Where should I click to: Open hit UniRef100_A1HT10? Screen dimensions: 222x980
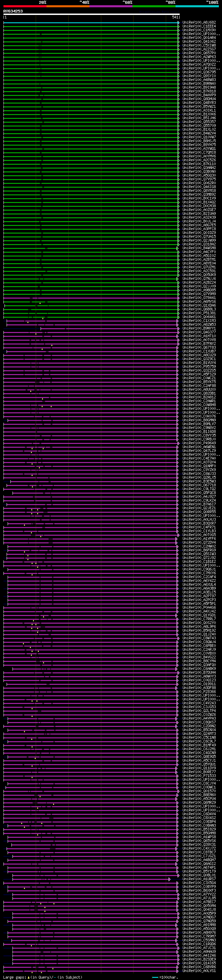pyautogui.click(x=199, y=336)
